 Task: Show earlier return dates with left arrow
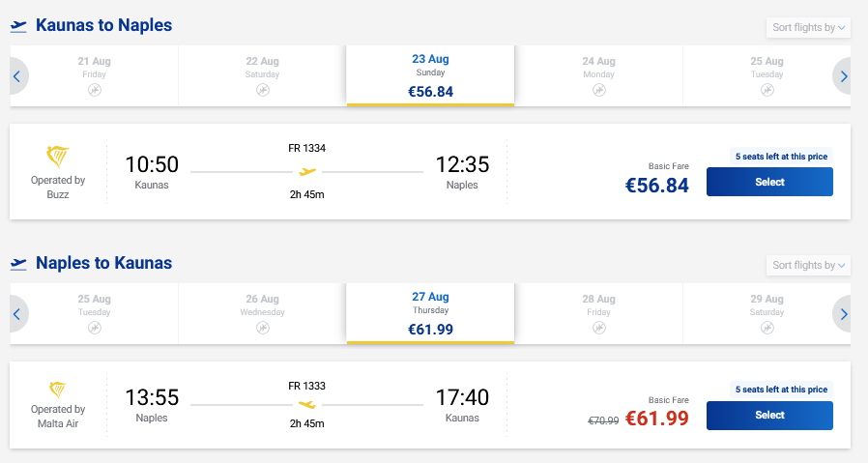(x=17, y=314)
